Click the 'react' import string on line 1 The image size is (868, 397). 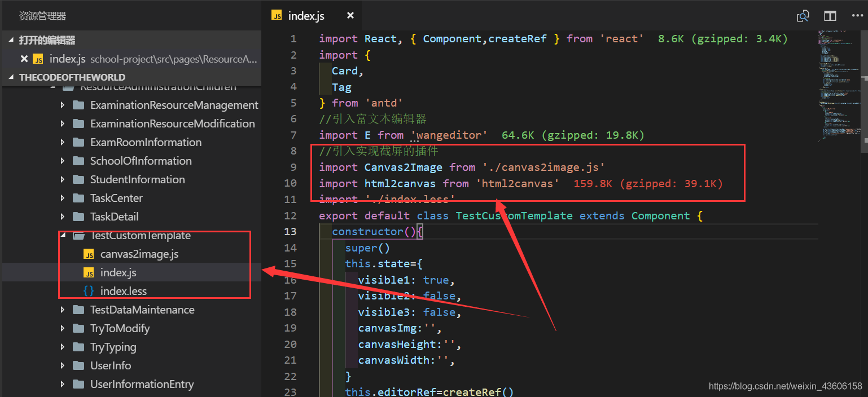click(x=622, y=38)
